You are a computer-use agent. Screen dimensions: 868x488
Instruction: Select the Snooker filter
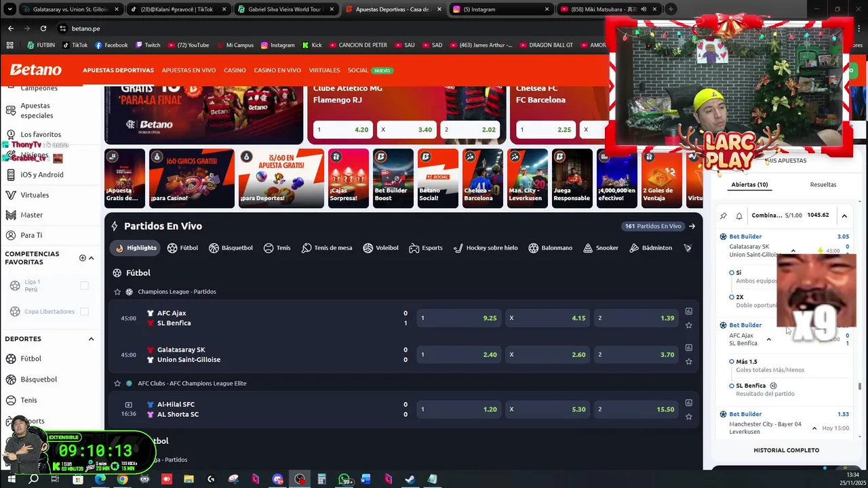tap(600, 248)
